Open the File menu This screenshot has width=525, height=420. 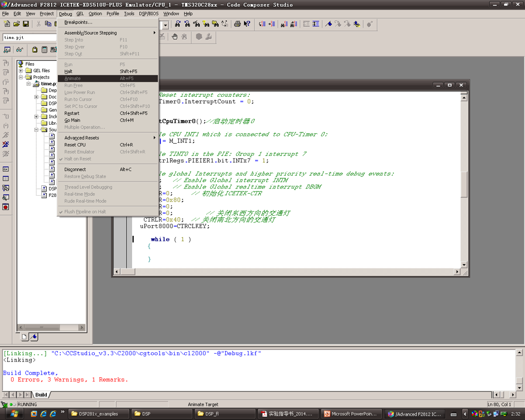tap(5, 14)
